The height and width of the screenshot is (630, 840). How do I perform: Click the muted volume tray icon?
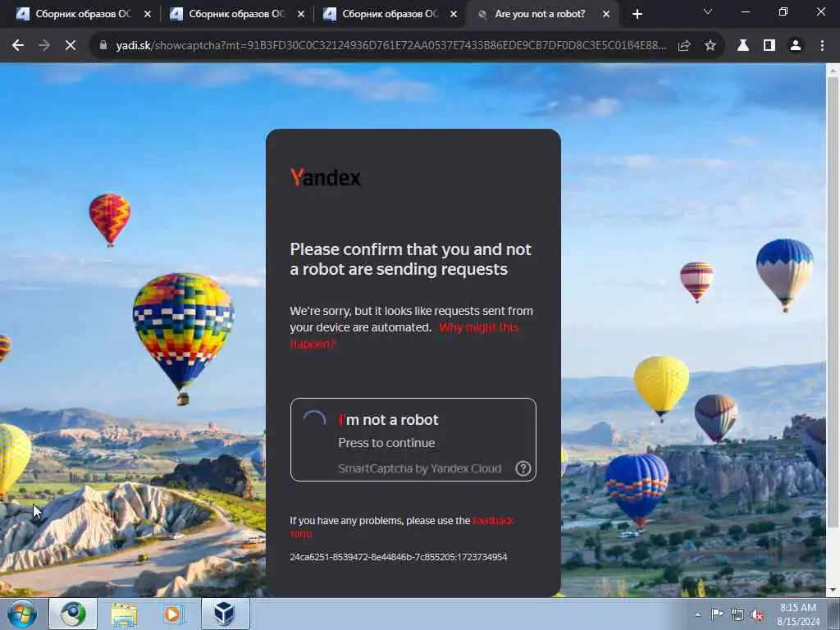coord(757,615)
